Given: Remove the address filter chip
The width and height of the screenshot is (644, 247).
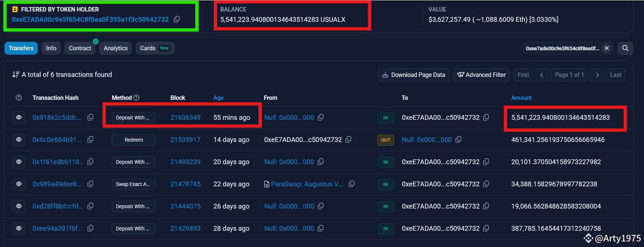Looking at the screenshot, I should [607, 48].
